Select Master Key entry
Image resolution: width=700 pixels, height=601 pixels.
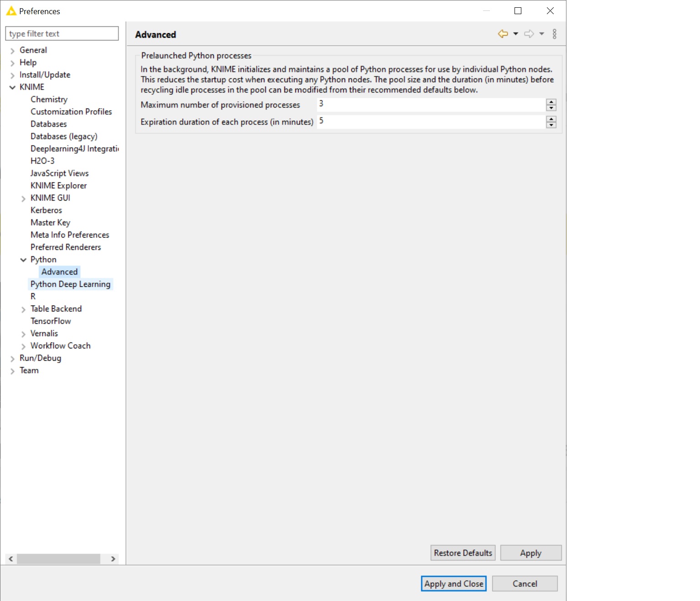coord(50,223)
